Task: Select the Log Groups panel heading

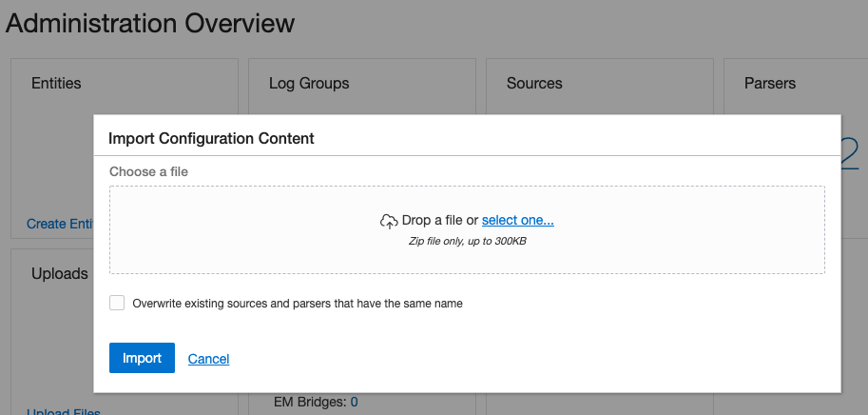Action: coord(309,84)
